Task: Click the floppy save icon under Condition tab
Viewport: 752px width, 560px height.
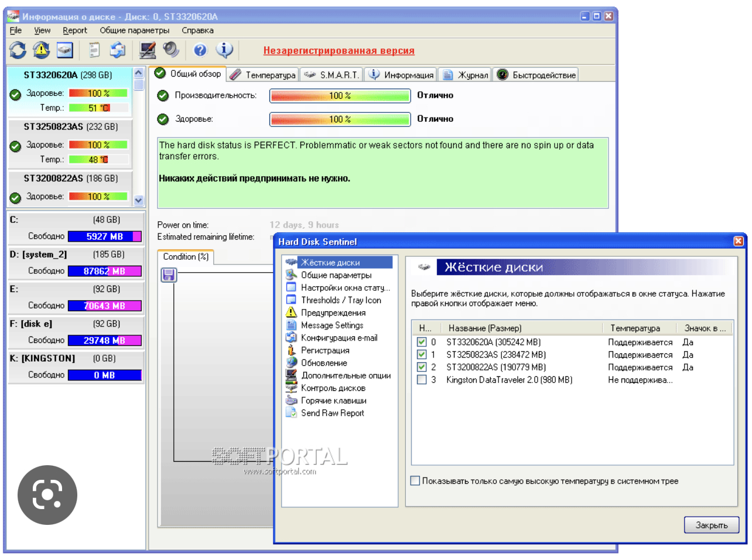Action: click(169, 275)
